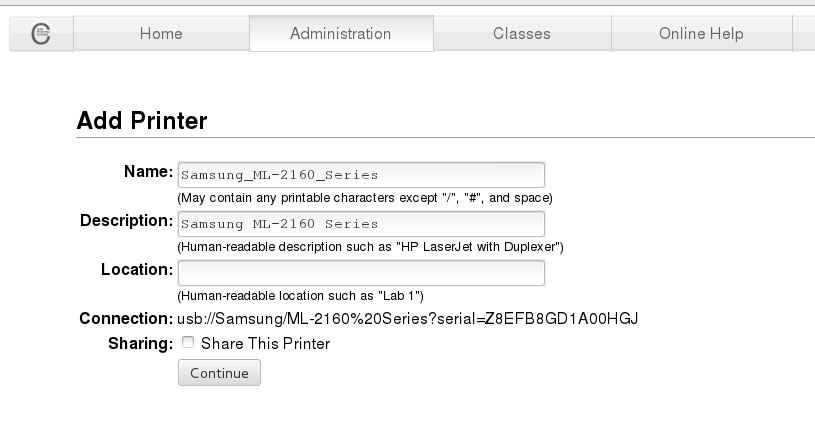815x436 pixels.
Task: Click the Add Printer heading
Action: click(x=142, y=121)
